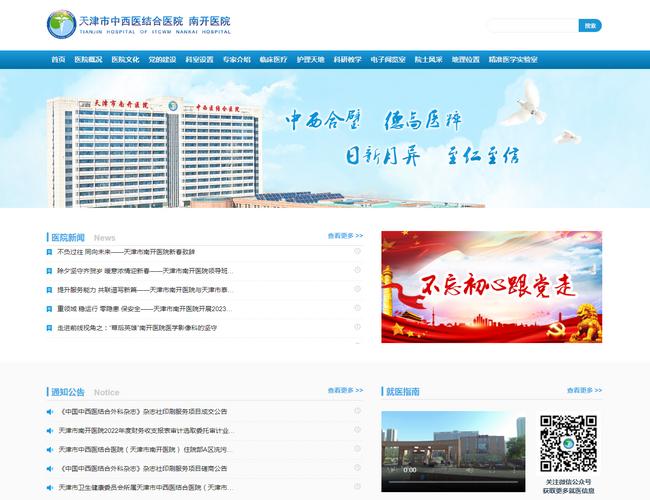Click bookmark icon beside 重领域 稳运行 news item
The width and height of the screenshot is (650, 500).
tap(49, 308)
